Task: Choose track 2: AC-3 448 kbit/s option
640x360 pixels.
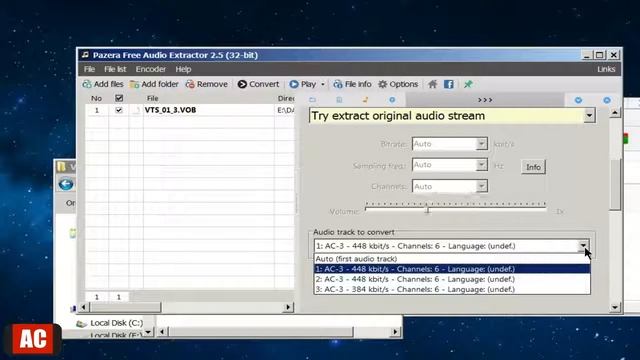Action: [452, 279]
